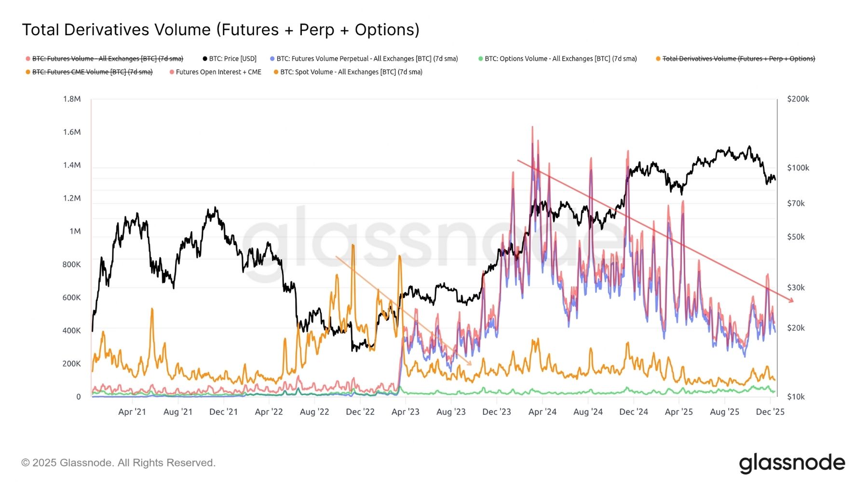
Task: Click the Dec '22 x-axis label
Action: (x=360, y=412)
